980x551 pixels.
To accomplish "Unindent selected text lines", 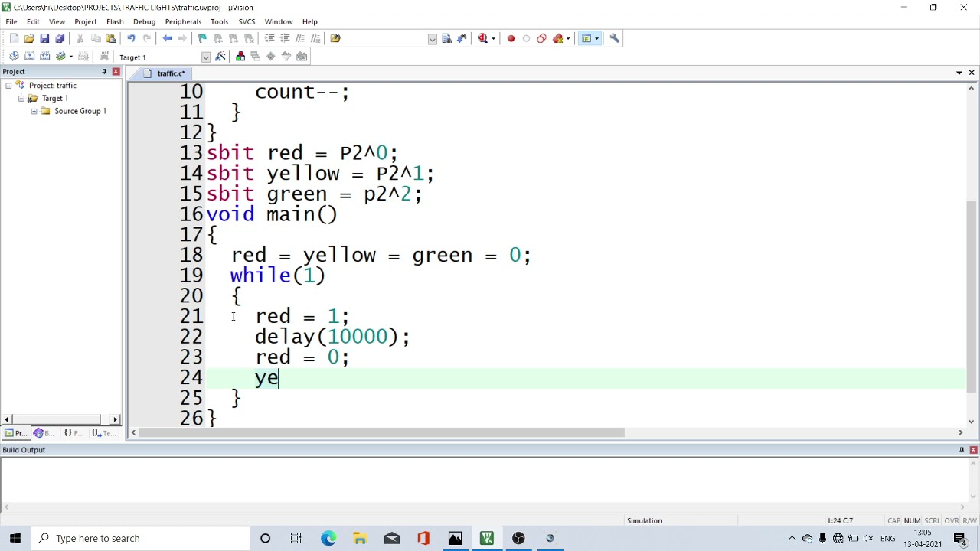I will point(285,38).
